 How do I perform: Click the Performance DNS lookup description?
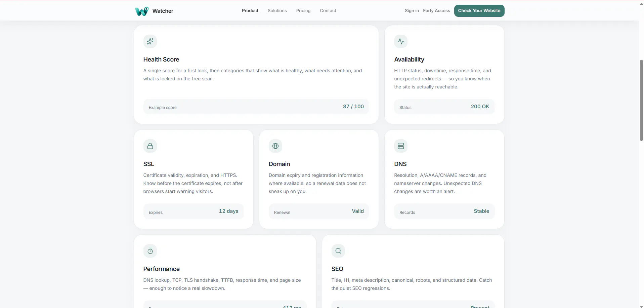coord(222,284)
